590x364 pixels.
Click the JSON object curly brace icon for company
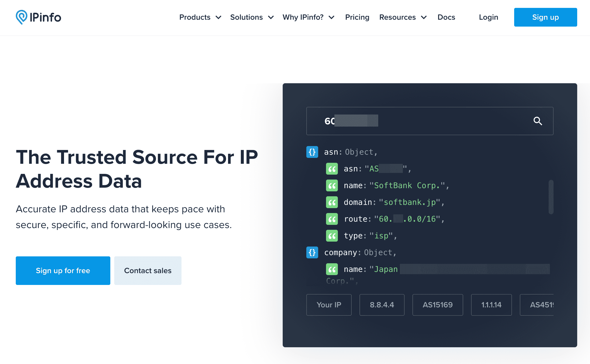point(312,252)
